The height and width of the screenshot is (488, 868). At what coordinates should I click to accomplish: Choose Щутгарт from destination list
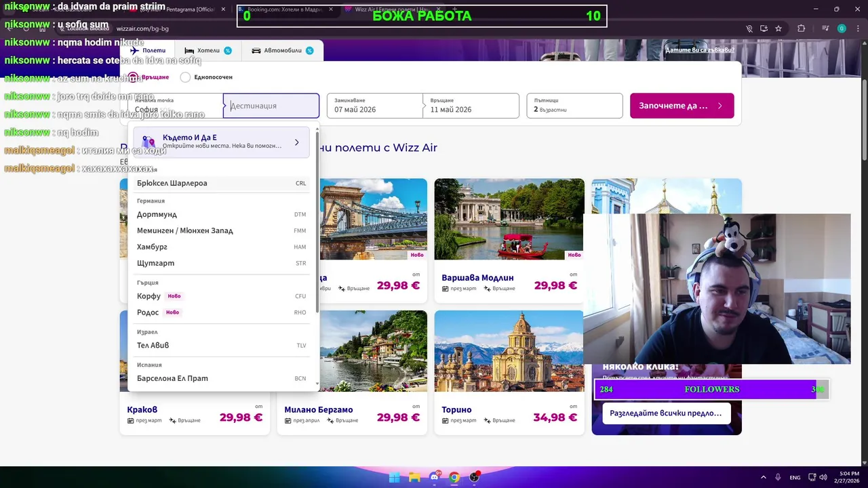(222, 263)
